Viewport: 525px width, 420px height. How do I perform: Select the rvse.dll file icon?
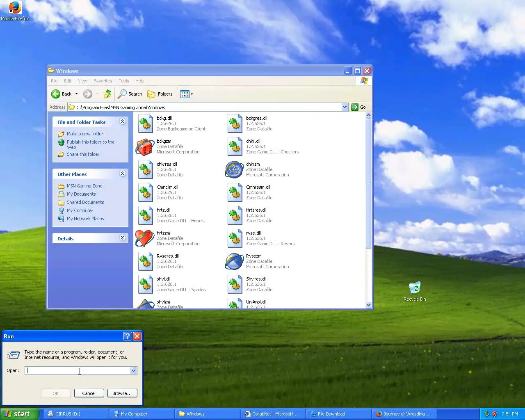click(x=235, y=239)
